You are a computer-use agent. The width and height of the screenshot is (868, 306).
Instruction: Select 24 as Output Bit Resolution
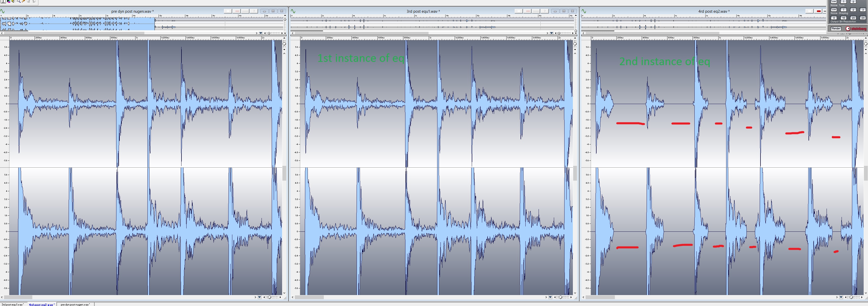(x=863, y=18)
